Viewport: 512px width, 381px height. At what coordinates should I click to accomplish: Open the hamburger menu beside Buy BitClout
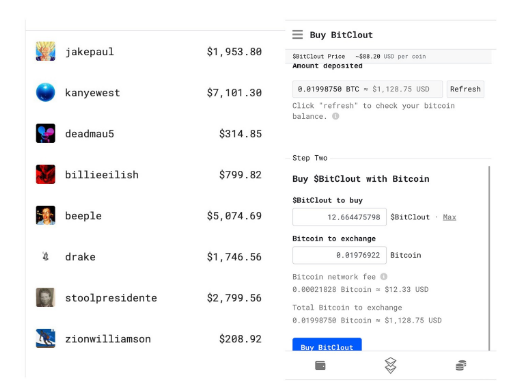297,35
